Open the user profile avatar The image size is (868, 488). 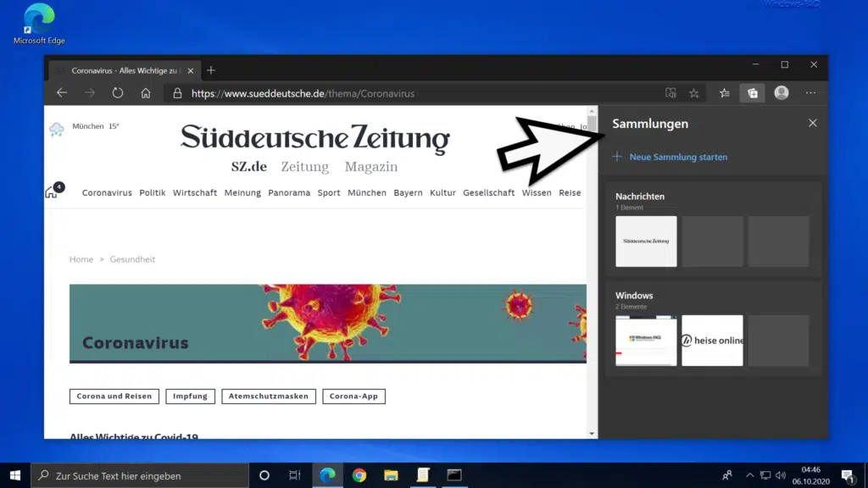pos(781,92)
